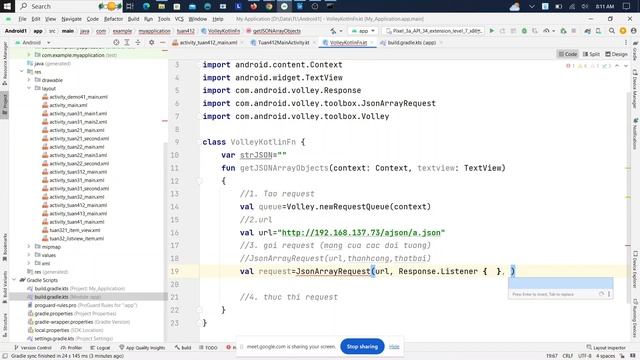Open the Refactor menu
The width and height of the screenshot is (640, 360).
[x=113, y=19]
